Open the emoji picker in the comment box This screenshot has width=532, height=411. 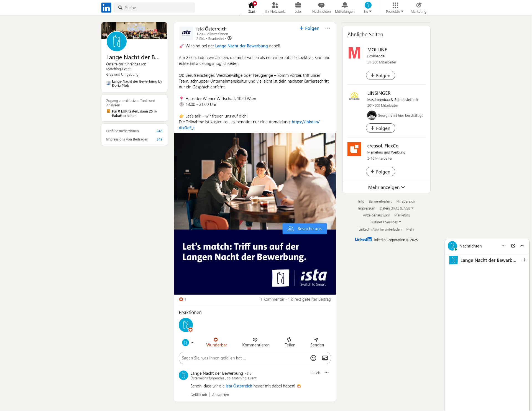click(313, 358)
